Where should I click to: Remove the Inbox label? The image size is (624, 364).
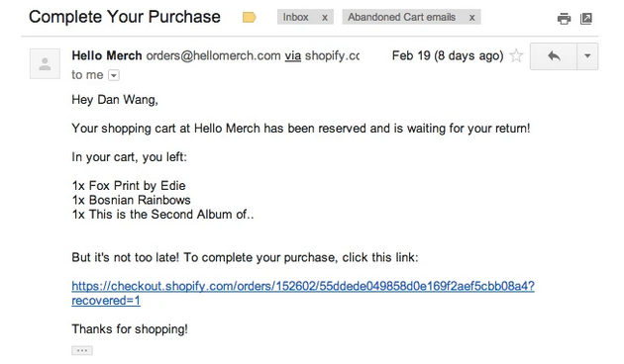[x=325, y=18]
